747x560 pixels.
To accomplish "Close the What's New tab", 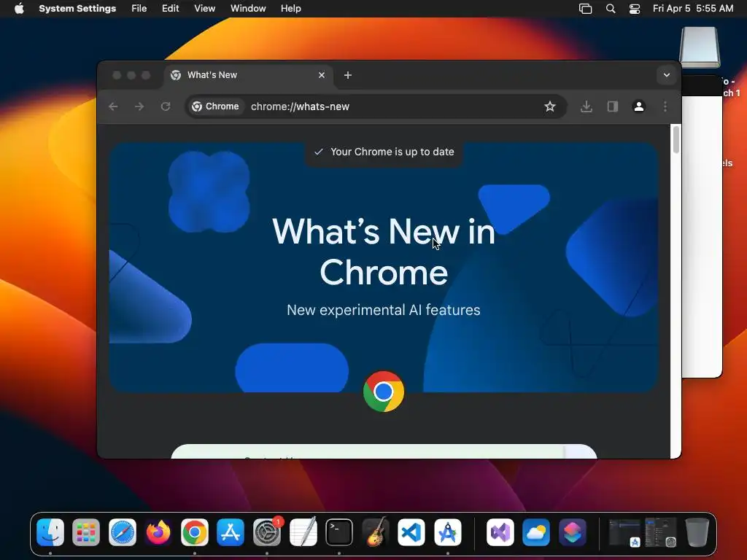I will (x=322, y=75).
